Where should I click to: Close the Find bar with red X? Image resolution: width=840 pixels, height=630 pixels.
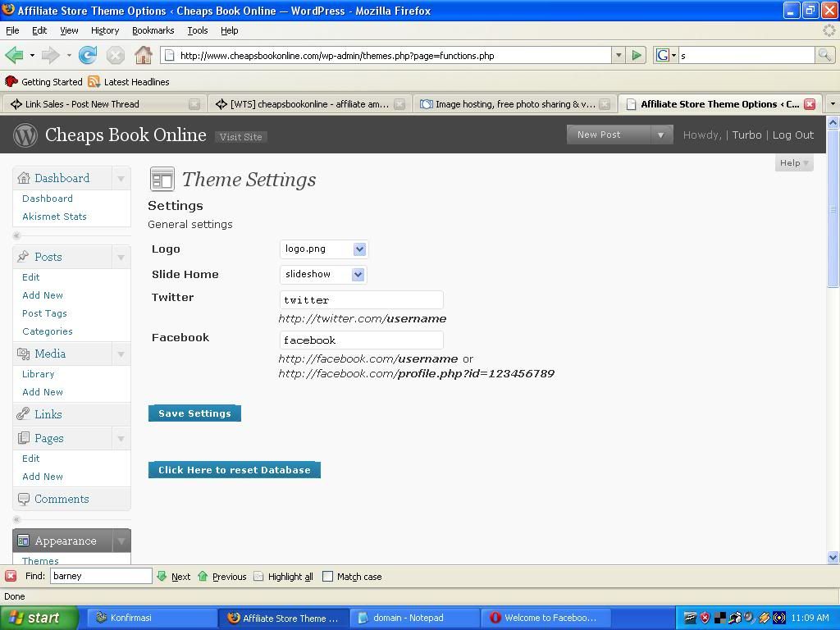click(x=11, y=577)
